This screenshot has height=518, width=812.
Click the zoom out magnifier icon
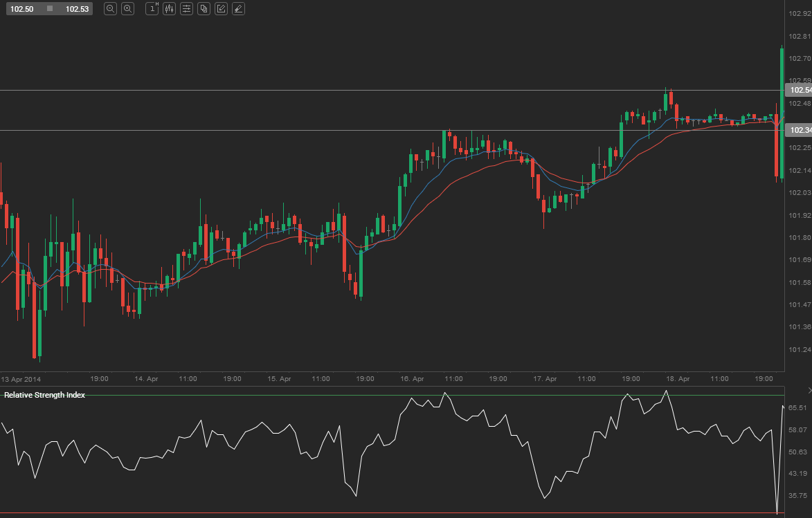(110, 9)
